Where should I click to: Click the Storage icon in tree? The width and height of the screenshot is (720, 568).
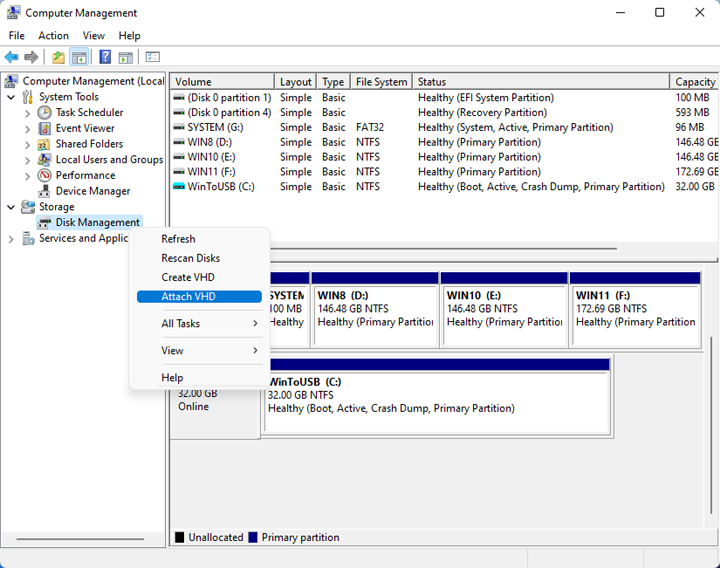pos(28,207)
